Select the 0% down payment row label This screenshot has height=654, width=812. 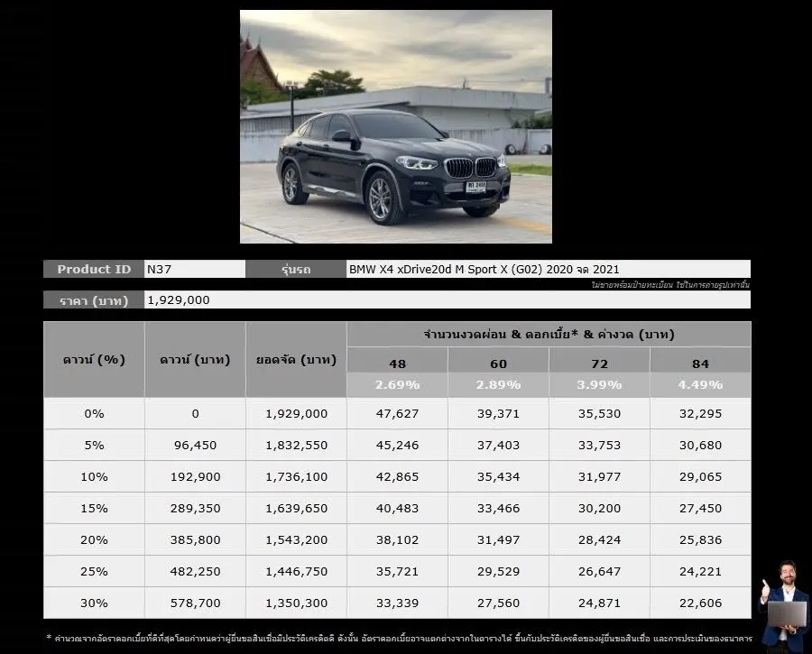(x=94, y=413)
